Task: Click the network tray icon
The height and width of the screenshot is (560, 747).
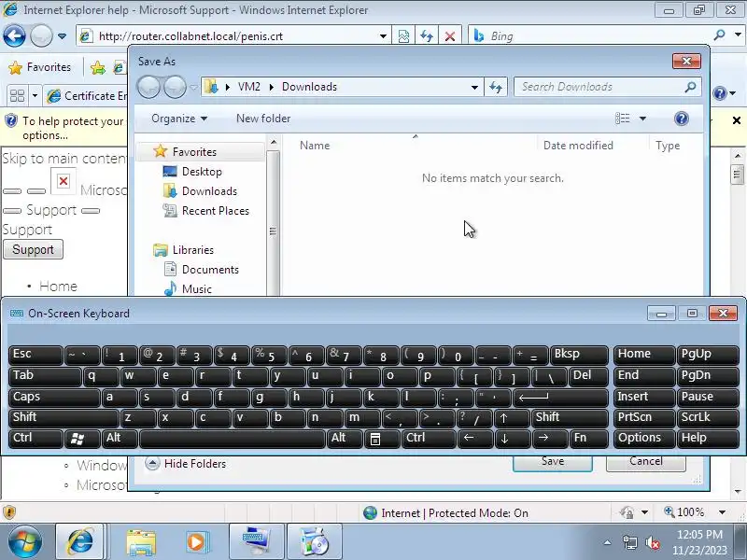Action: click(x=629, y=542)
